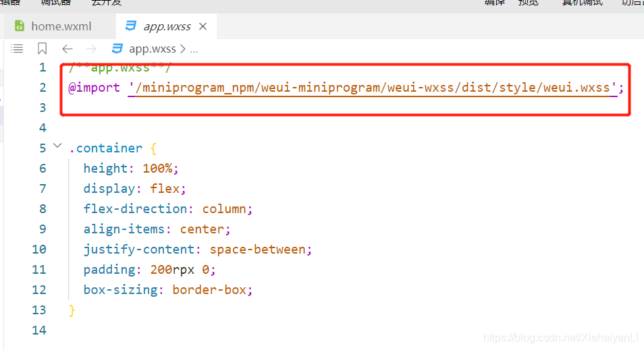Collapse the .container rule at line 5
644x350 pixels.
point(57,146)
